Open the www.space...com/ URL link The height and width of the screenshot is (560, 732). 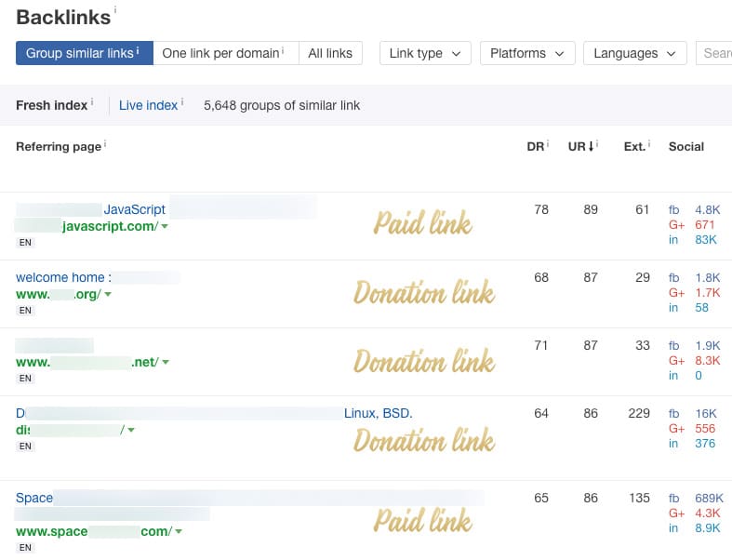94,531
